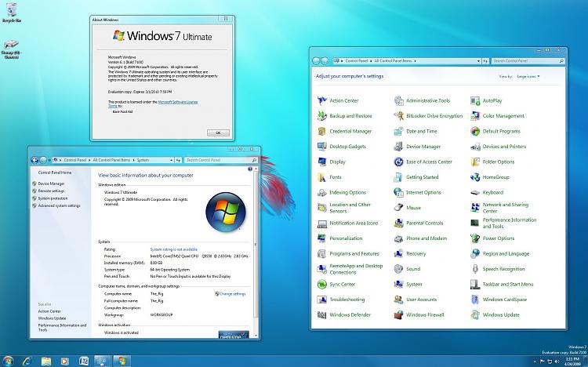The height and width of the screenshot is (367, 588).
Task: Click inside Search Control Panel box, System window
Action: click(221, 160)
